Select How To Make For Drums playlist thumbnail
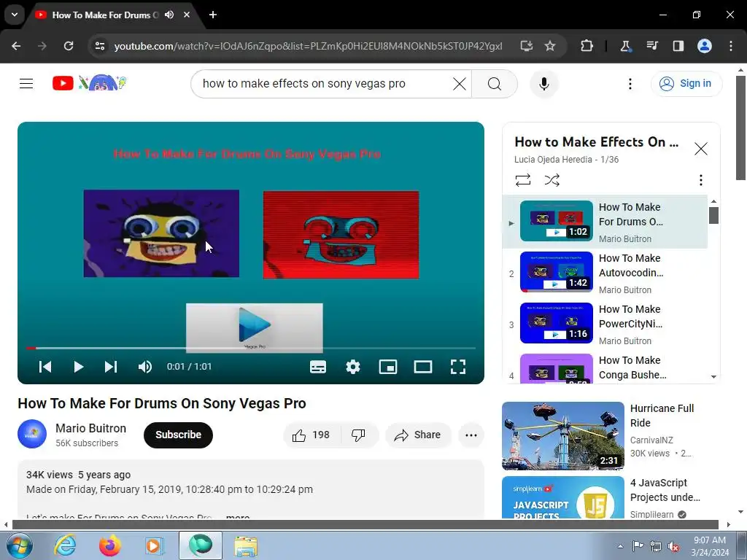 pos(557,221)
